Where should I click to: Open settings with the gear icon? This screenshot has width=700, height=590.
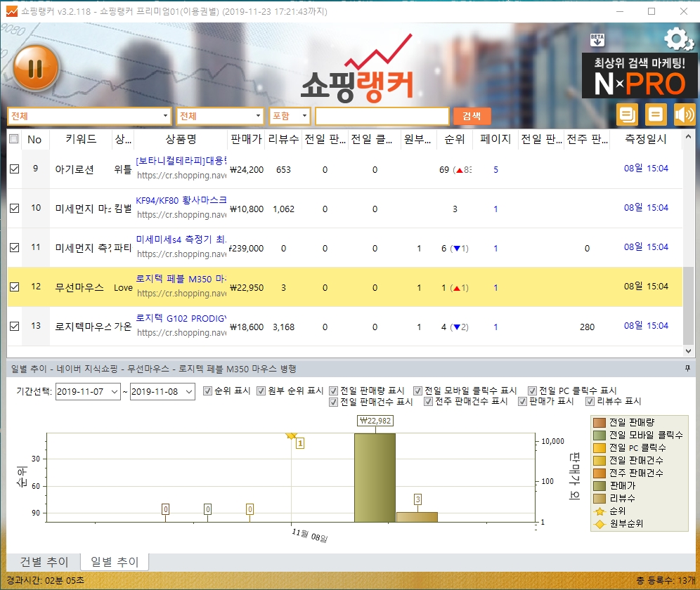[678, 39]
